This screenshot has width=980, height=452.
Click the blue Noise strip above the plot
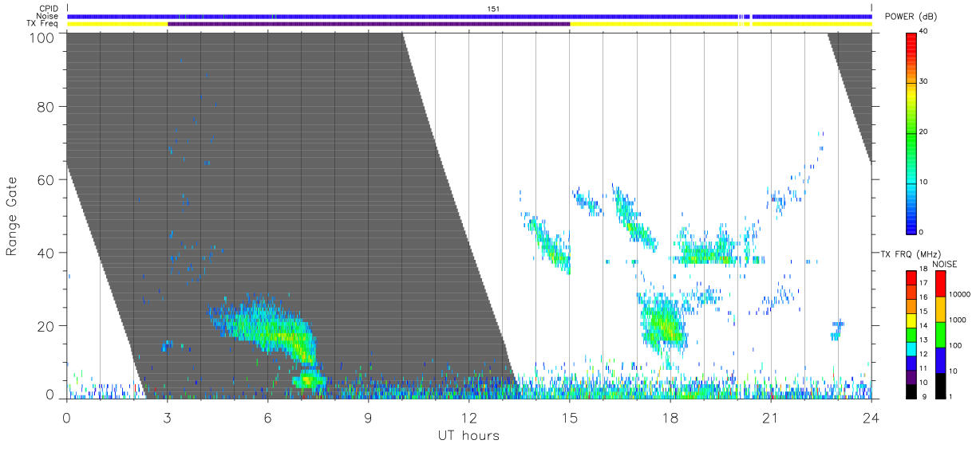pyautogui.click(x=469, y=16)
